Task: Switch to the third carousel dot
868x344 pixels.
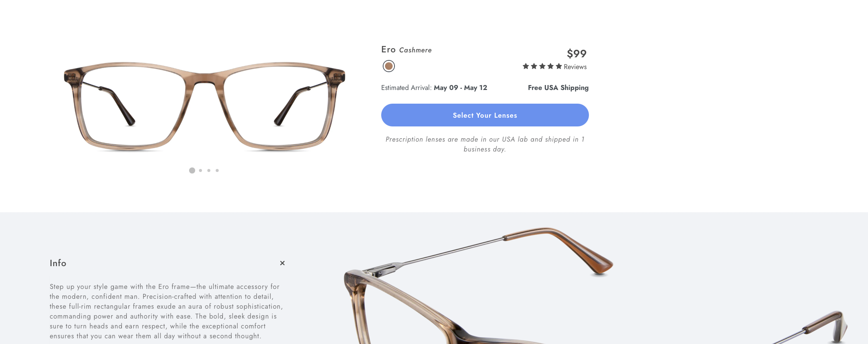Action: 209,170
